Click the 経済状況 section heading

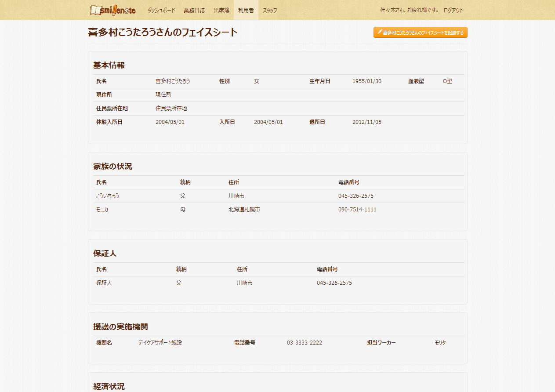(109, 387)
